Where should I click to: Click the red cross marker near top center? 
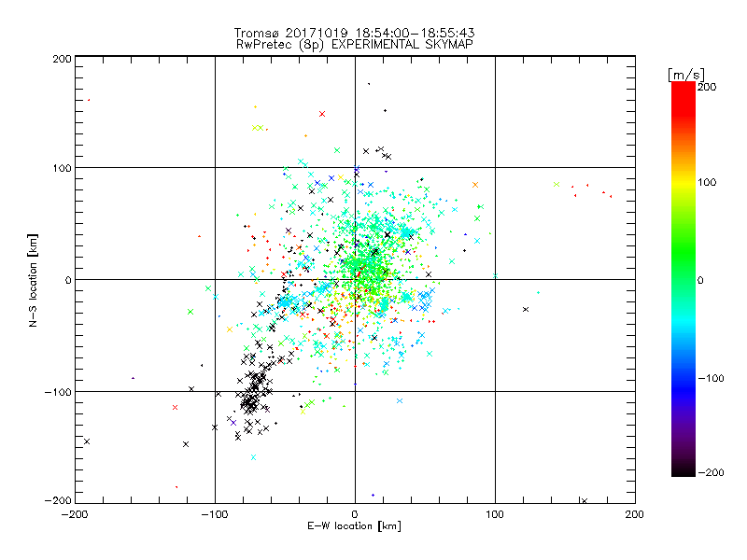(x=322, y=114)
